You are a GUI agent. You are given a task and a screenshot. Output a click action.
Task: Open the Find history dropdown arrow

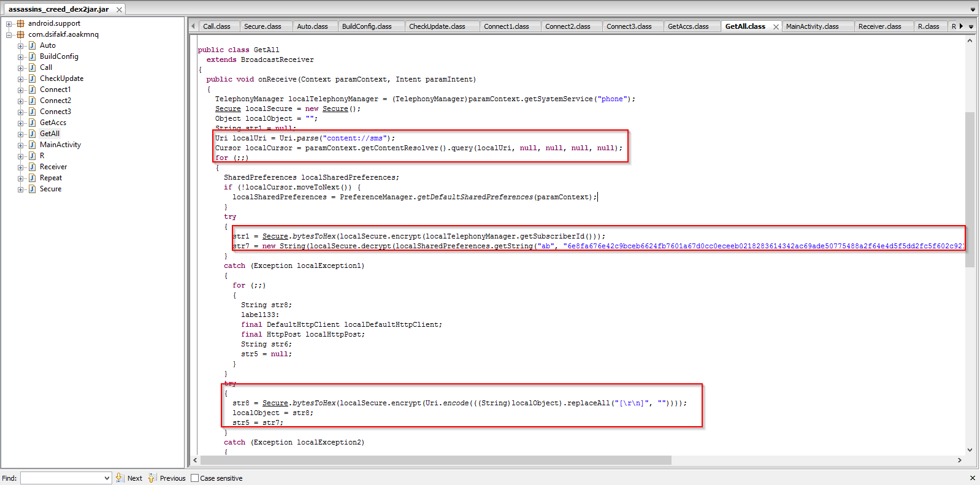[107, 478]
